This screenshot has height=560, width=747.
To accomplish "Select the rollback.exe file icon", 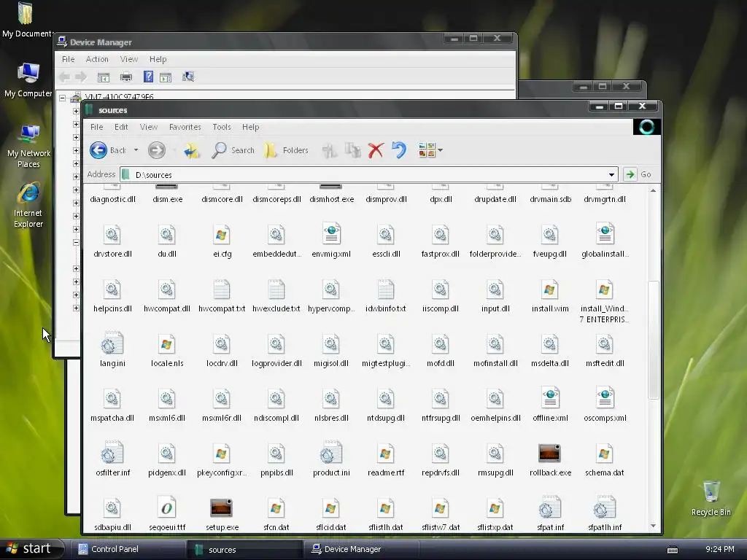I will pos(550,454).
